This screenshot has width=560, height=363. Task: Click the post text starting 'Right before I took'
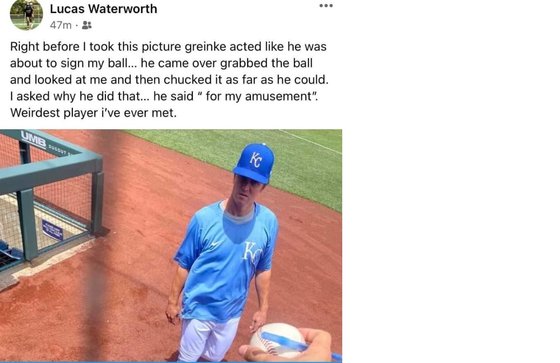click(x=169, y=79)
